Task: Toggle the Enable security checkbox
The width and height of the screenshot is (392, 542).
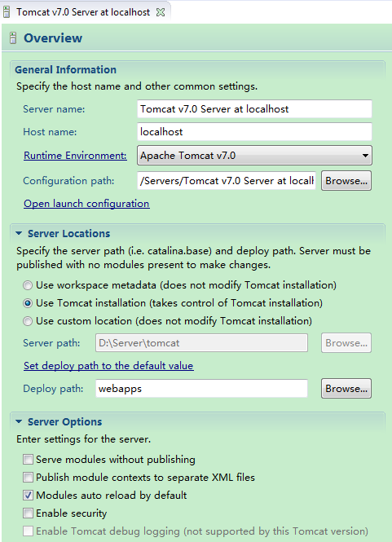Action: [28, 513]
